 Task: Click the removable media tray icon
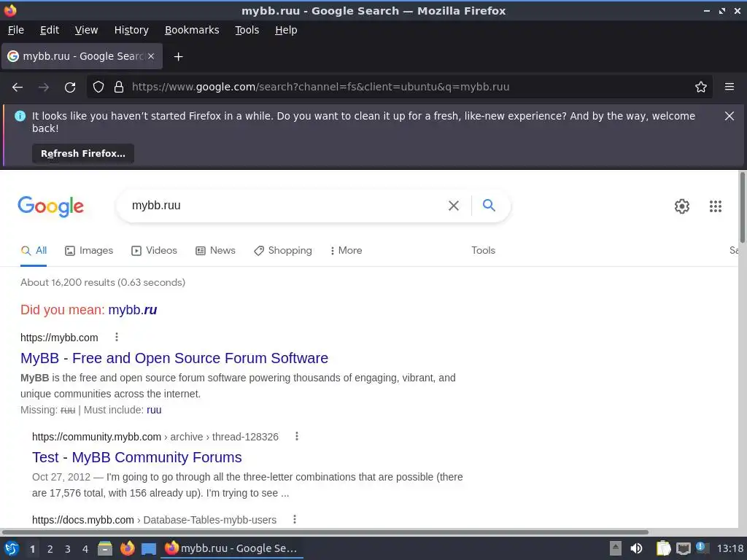[x=616, y=548]
